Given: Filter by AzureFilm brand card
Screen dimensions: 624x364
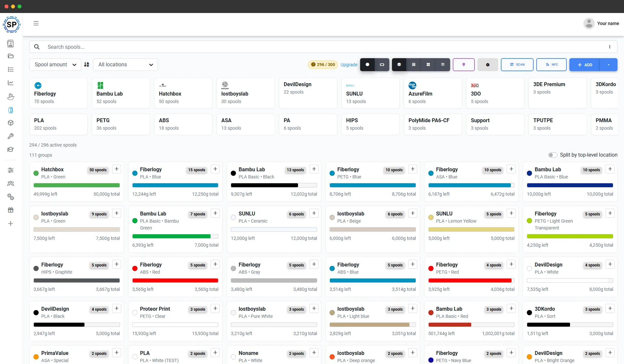Looking at the screenshot, I should coord(433,93).
